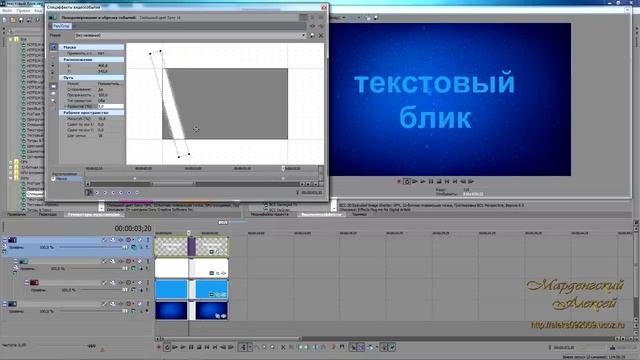Open the Pan/Crop preset dropdown
Image resolution: width=640 pixels, height=360 pixels.
pos(303,36)
